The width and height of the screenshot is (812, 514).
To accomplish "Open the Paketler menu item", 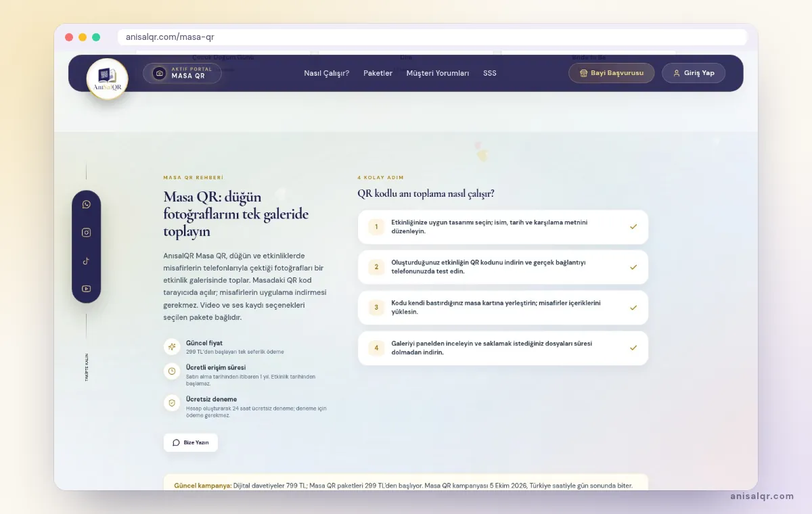I will [378, 73].
